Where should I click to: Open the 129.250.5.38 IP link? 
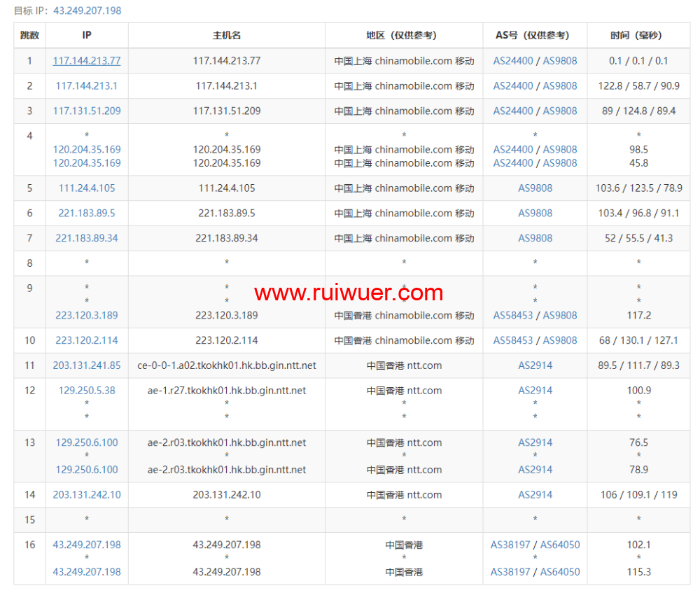point(86,391)
